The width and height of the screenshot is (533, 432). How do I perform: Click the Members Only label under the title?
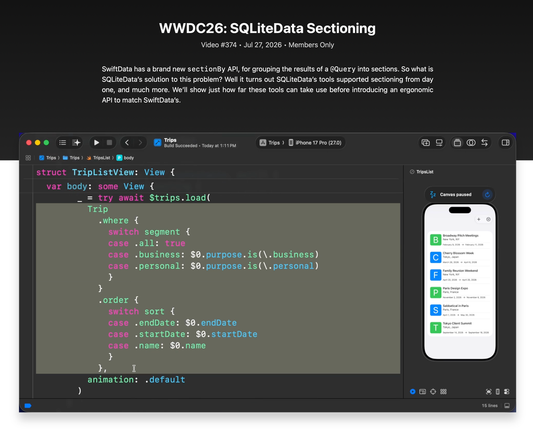point(311,45)
